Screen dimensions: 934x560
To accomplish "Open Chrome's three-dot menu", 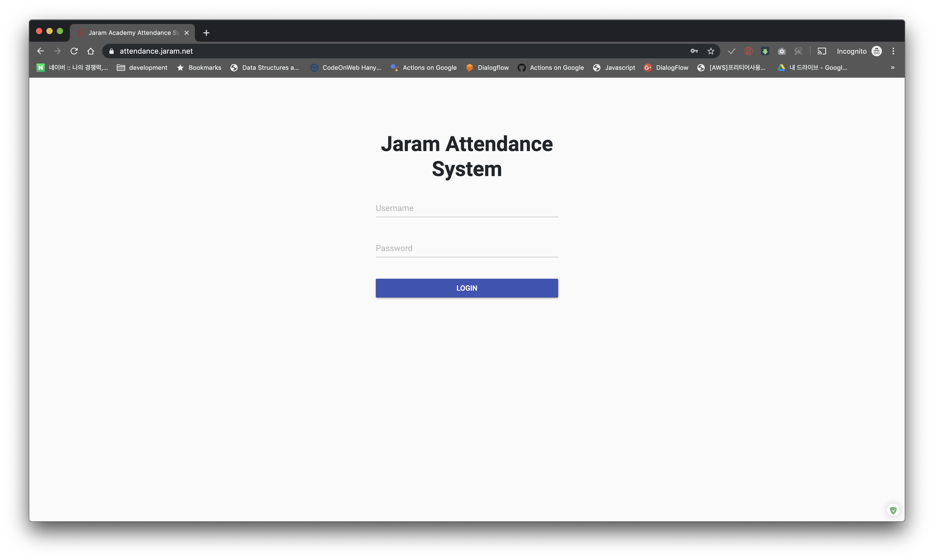I will click(x=893, y=51).
